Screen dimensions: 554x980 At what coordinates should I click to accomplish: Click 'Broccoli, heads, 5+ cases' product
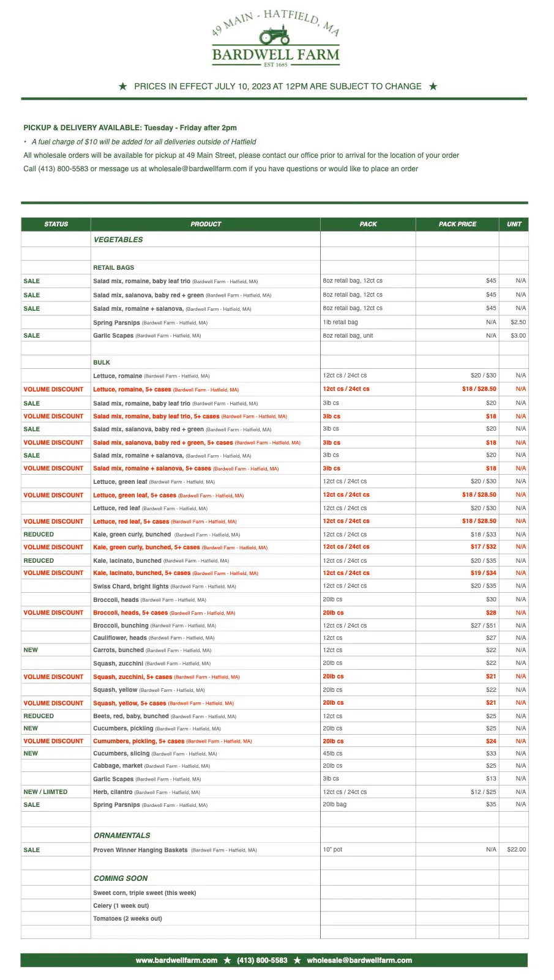164,613
